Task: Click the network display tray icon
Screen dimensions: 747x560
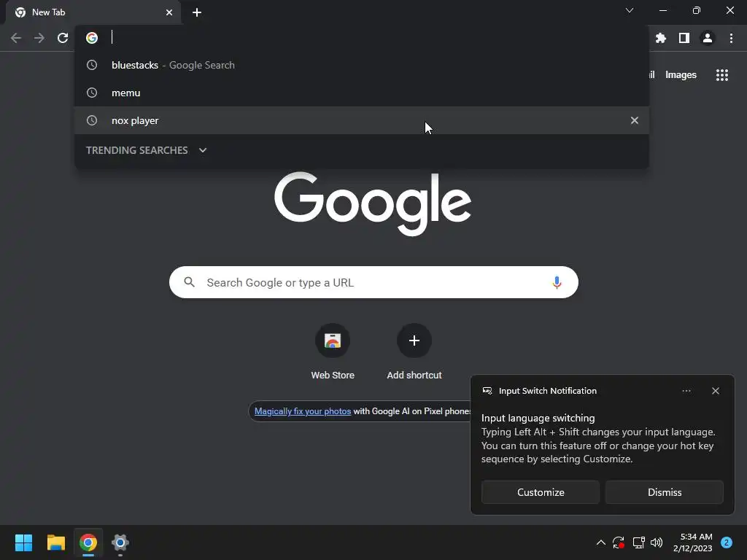Action: (638, 542)
